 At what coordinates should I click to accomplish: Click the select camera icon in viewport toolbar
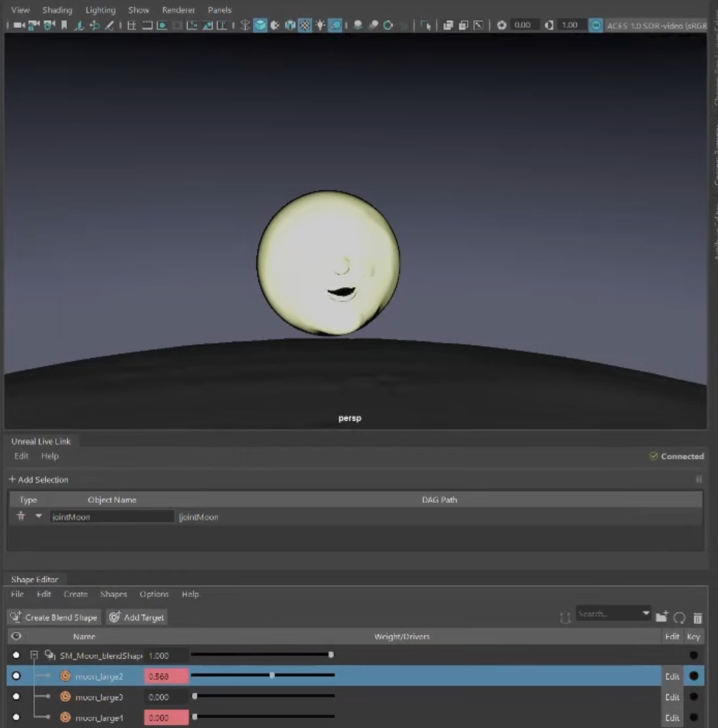[18, 25]
